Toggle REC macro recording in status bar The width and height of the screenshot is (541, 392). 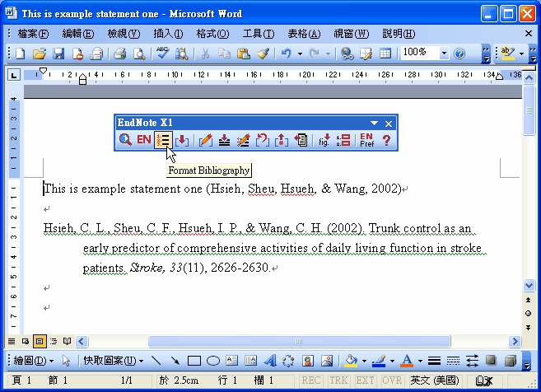click(311, 380)
